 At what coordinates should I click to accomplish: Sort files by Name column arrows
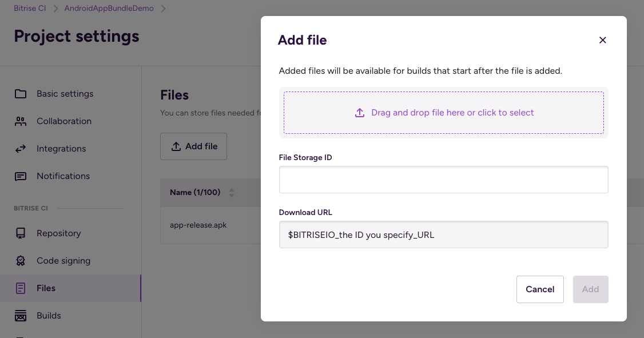click(232, 193)
